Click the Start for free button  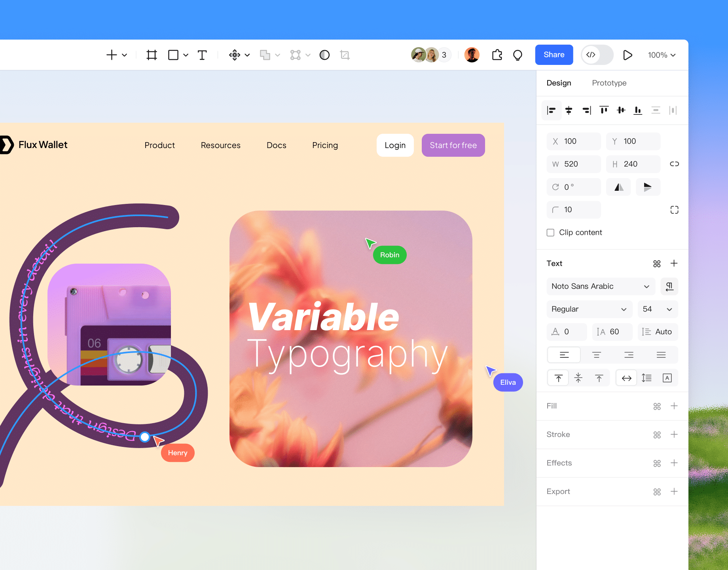tap(453, 145)
